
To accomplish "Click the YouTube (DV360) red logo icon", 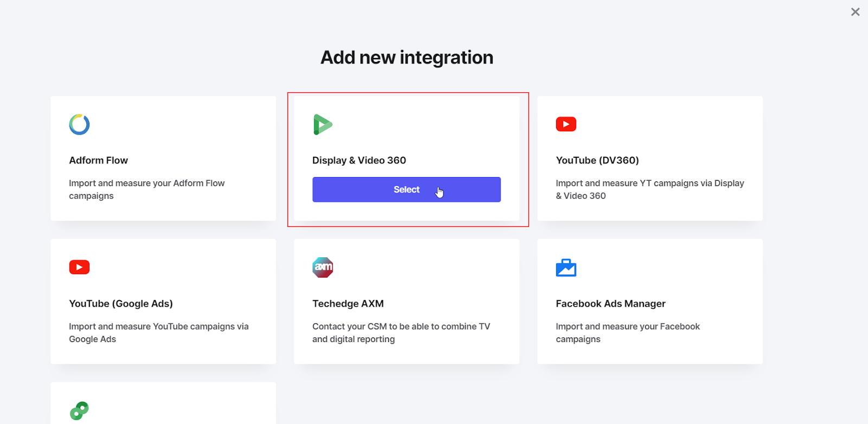I will (566, 124).
